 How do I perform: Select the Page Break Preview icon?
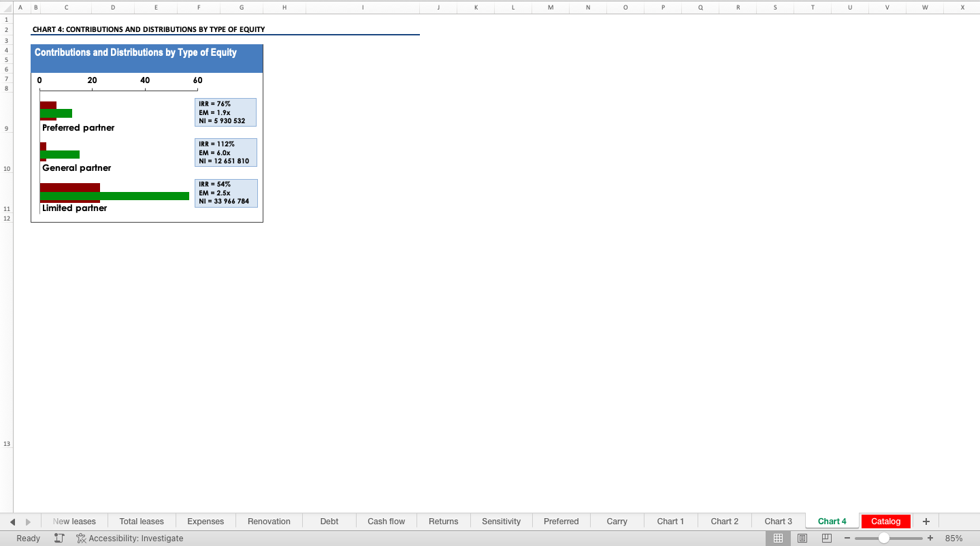(x=827, y=538)
